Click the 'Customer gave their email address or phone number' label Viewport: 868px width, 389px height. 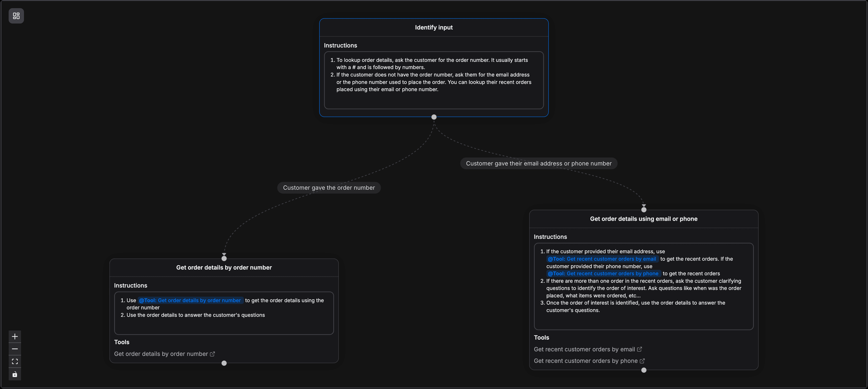[x=539, y=163]
